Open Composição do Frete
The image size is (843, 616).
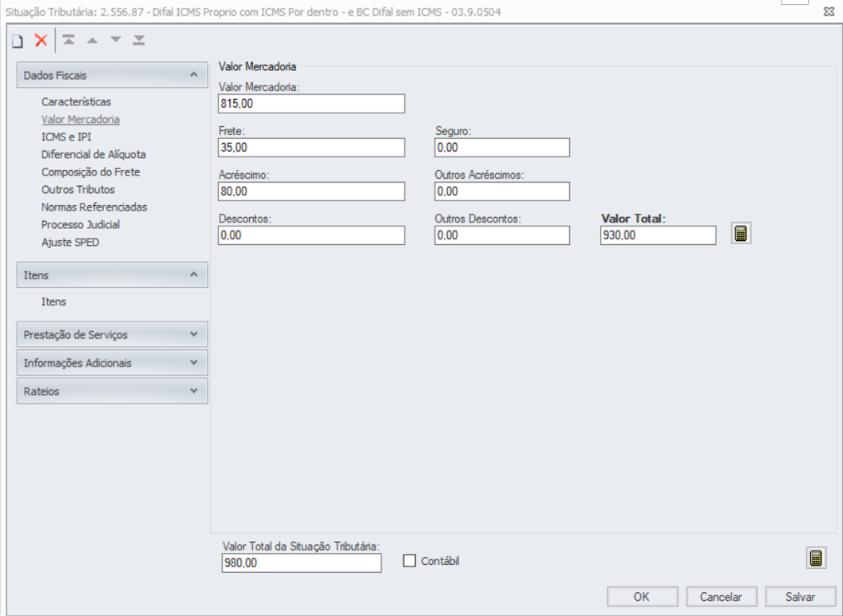point(91,172)
